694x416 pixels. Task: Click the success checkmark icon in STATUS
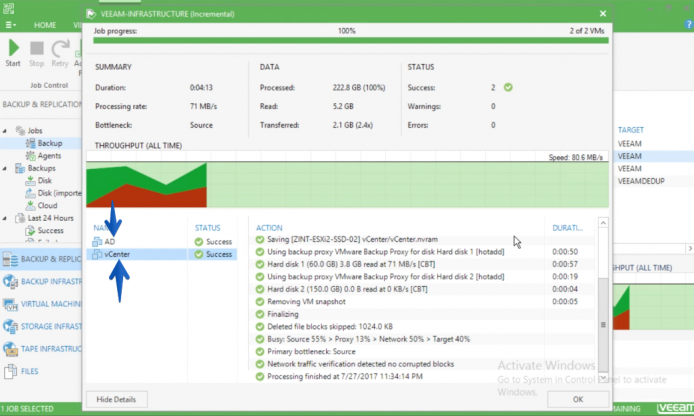[x=508, y=88]
